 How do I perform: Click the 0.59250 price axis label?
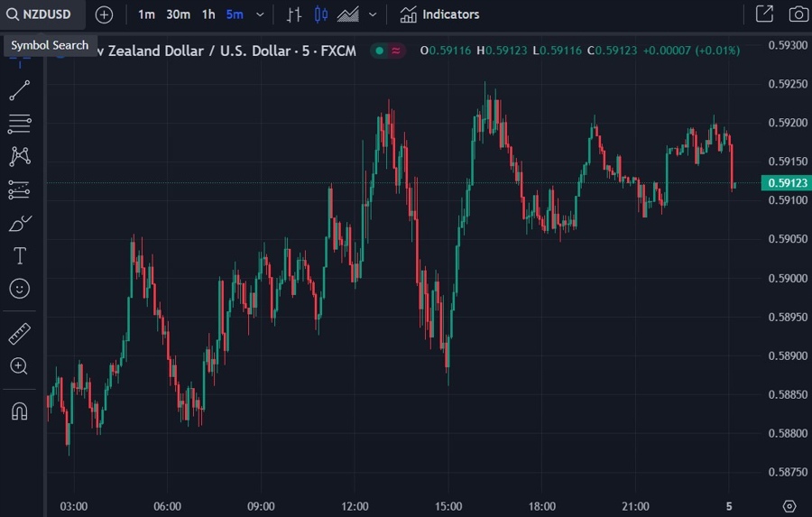(788, 84)
